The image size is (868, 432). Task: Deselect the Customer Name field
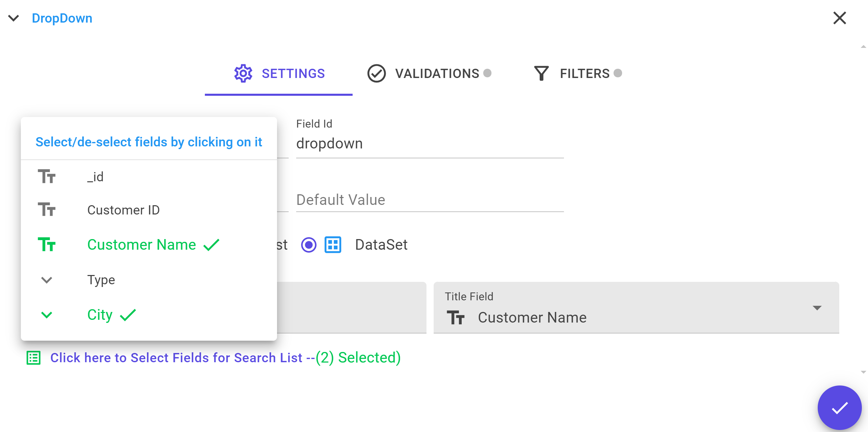(x=149, y=245)
